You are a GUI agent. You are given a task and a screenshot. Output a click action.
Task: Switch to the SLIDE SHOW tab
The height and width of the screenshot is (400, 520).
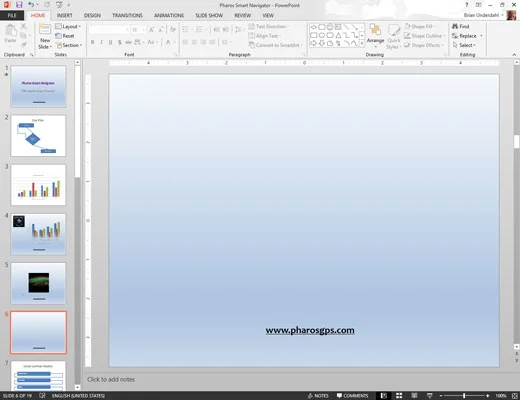coord(209,15)
